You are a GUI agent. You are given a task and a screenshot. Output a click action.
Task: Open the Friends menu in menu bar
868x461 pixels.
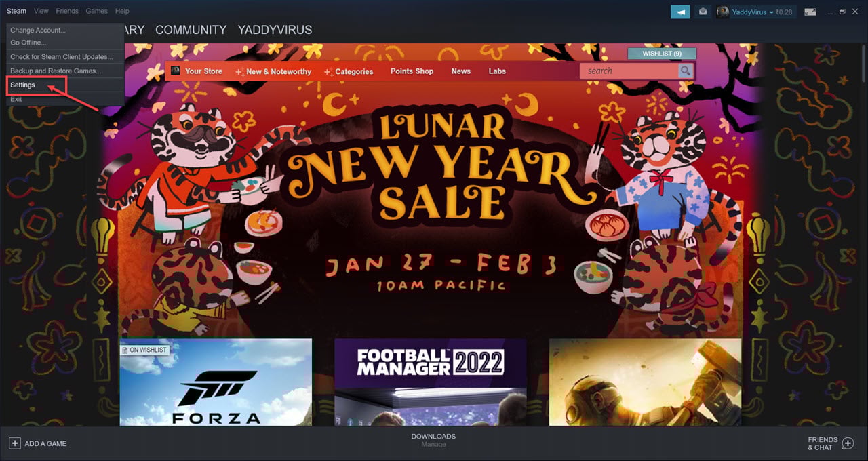click(x=67, y=11)
